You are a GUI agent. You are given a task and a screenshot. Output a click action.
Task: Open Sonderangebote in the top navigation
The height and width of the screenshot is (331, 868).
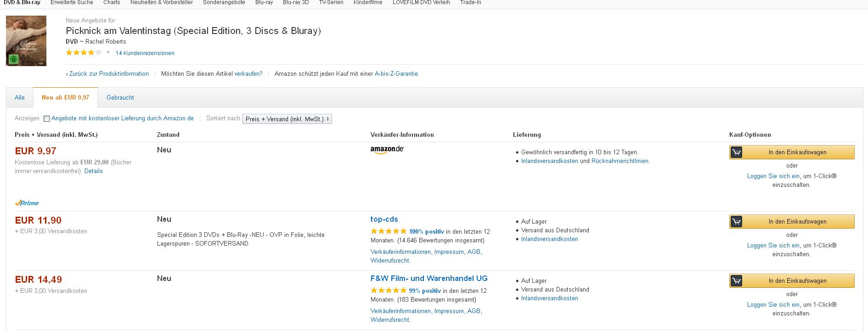pos(224,2)
